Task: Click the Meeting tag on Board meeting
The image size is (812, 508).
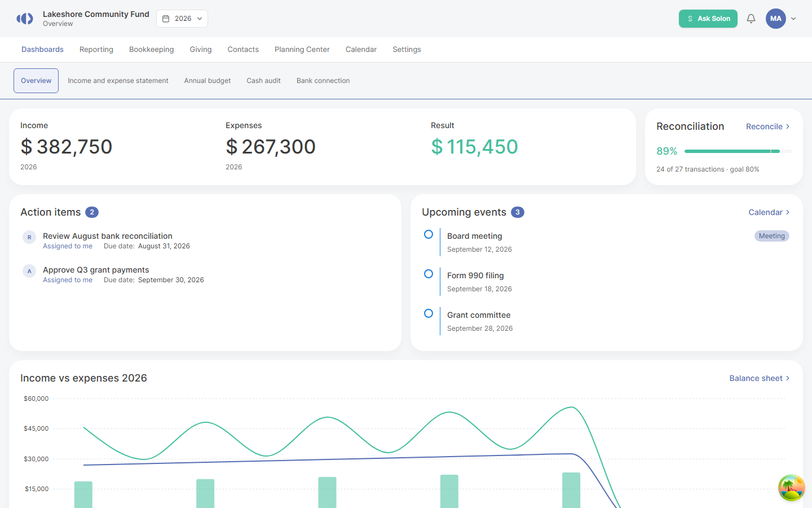Action: pos(772,236)
